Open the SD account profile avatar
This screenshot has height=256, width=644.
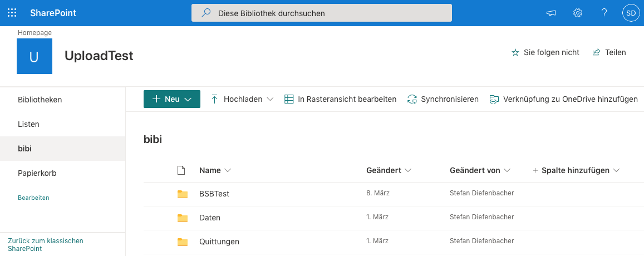coord(631,13)
